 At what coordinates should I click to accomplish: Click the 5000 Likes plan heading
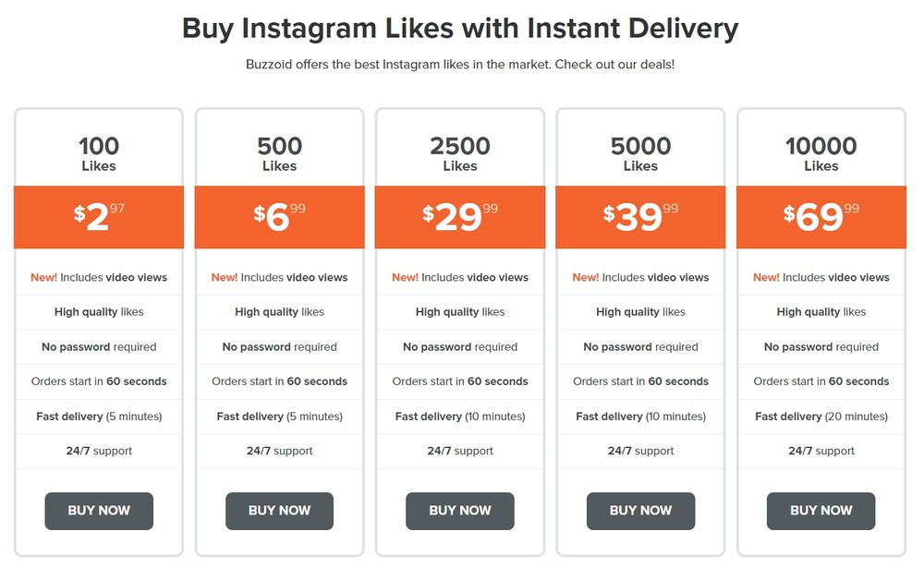click(x=640, y=153)
